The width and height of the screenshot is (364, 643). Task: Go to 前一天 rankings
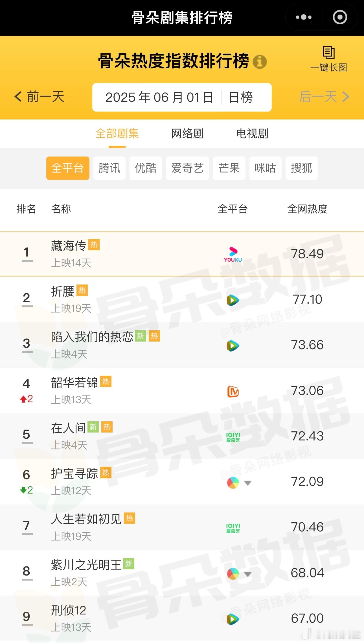pos(40,97)
